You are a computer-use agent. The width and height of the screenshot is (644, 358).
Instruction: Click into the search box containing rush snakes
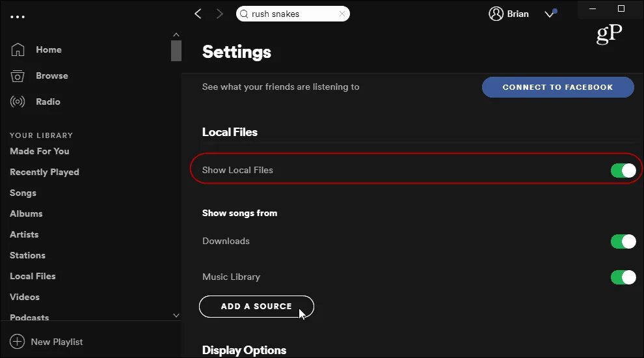[x=293, y=14]
